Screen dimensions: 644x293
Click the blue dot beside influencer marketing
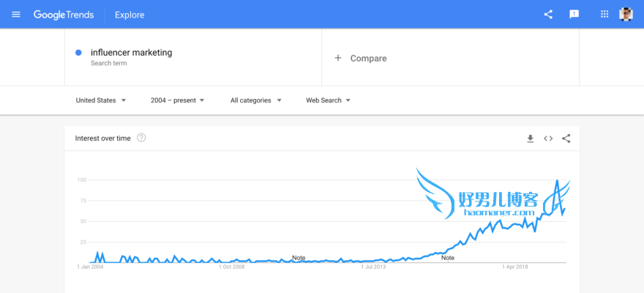click(x=78, y=53)
